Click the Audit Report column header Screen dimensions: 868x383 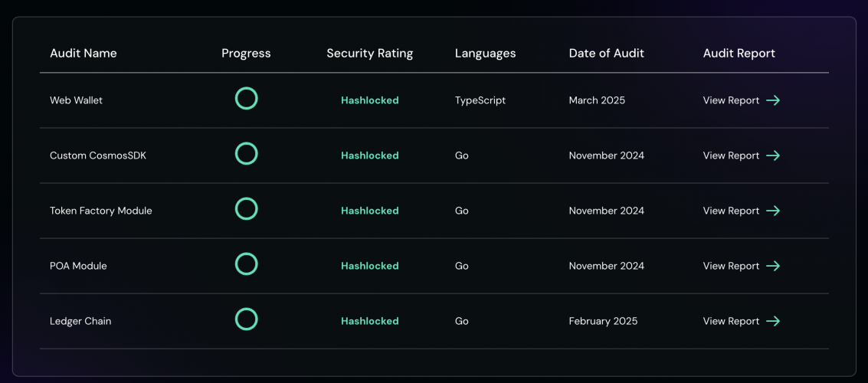pos(739,54)
